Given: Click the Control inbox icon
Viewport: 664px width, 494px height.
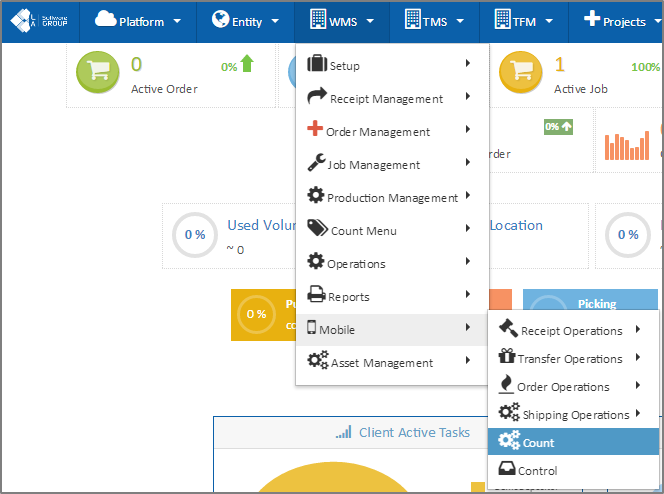Looking at the screenshot, I should (506, 468).
